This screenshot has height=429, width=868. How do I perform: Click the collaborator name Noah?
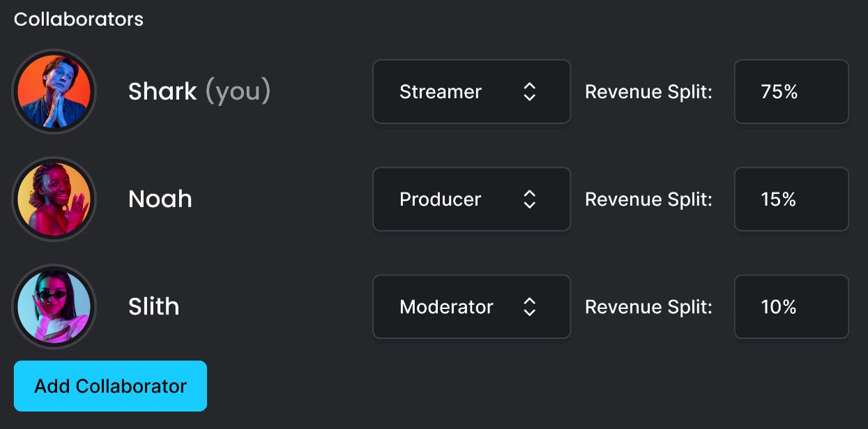(160, 200)
